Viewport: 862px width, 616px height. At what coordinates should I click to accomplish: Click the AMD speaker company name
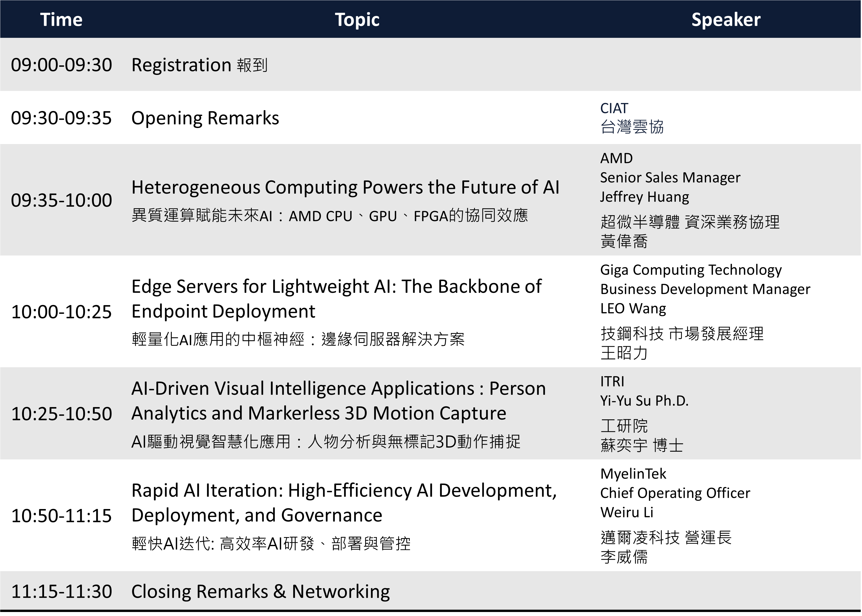tap(616, 158)
